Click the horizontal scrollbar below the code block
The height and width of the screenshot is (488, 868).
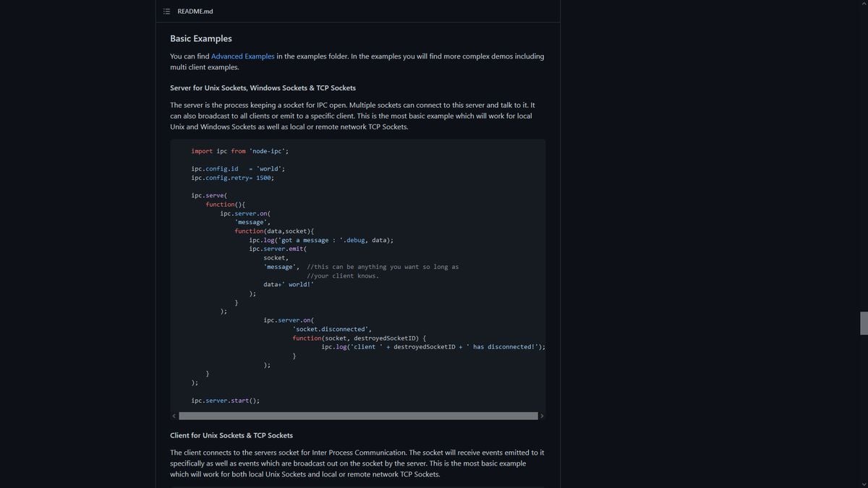pos(357,415)
